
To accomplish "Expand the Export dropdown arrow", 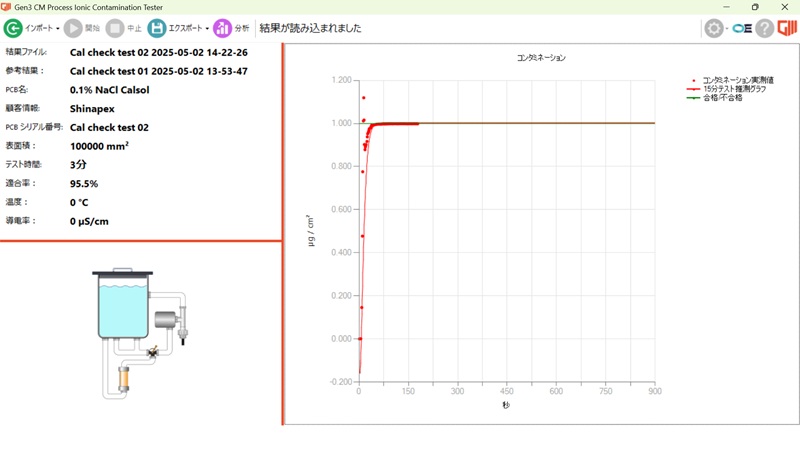I will point(207,29).
